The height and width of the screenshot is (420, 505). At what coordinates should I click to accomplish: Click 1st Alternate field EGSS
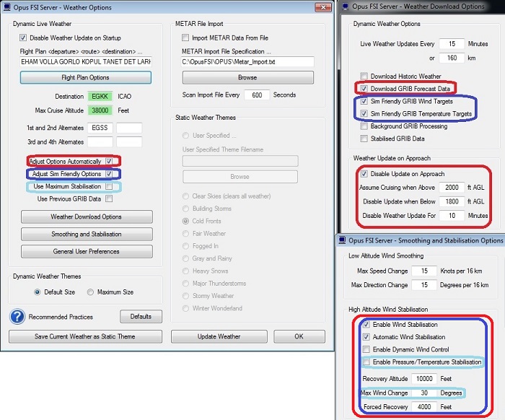(x=100, y=128)
